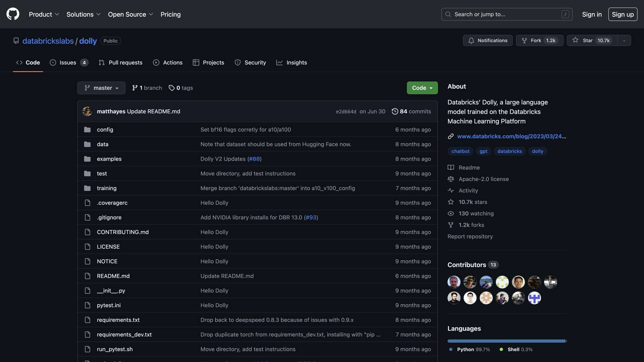Click the Sign up button
This screenshot has height=362, width=644.
point(623,14)
